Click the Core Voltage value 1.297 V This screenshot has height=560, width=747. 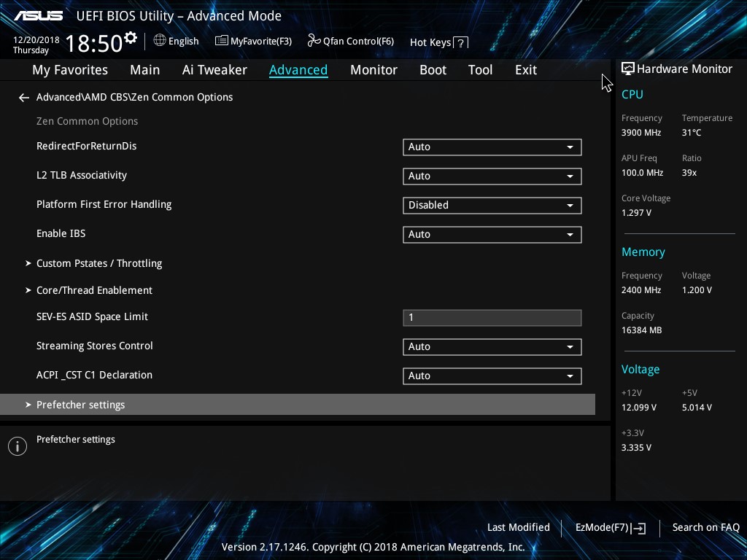click(x=636, y=213)
